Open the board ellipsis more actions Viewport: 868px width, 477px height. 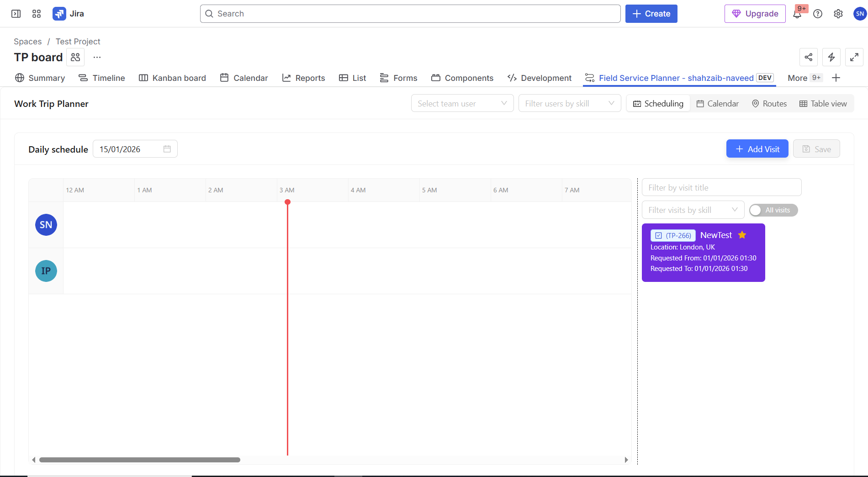coord(97,57)
